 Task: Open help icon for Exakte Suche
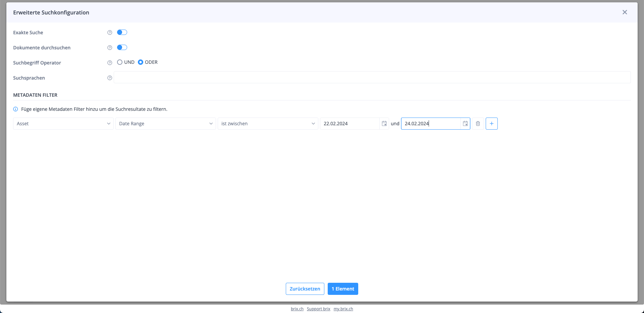pyautogui.click(x=110, y=33)
